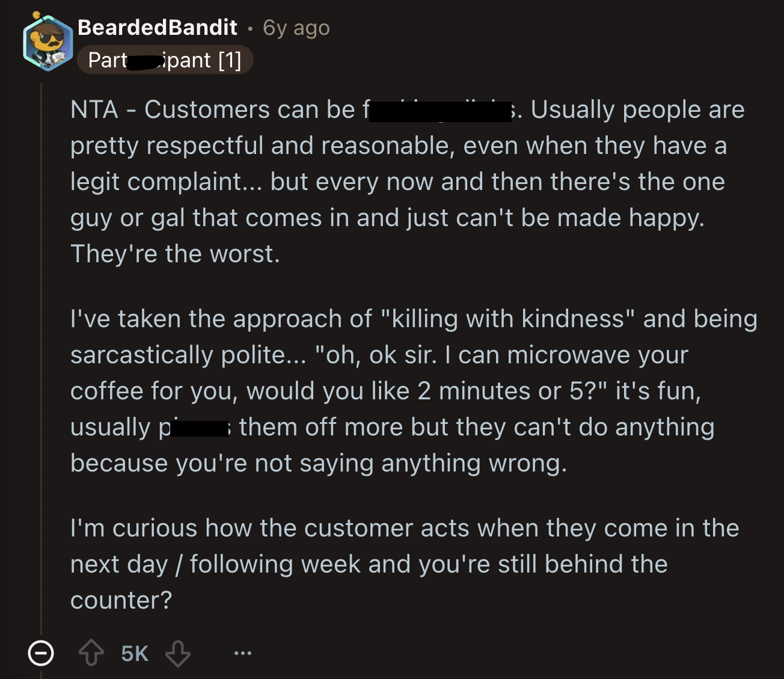The image size is (784, 679).
Task: Click the "6y ago" timestamp
Action: click(x=296, y=28)
